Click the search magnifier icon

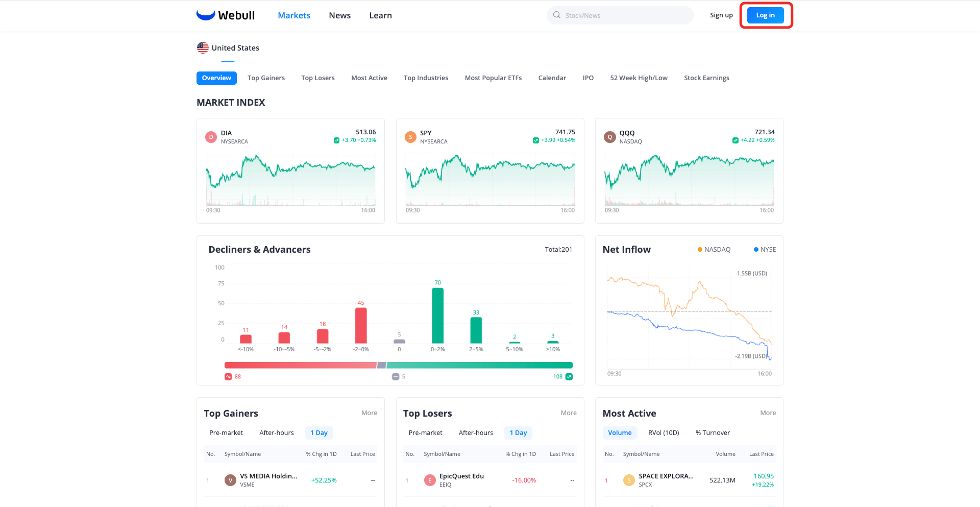pos(557,15)
